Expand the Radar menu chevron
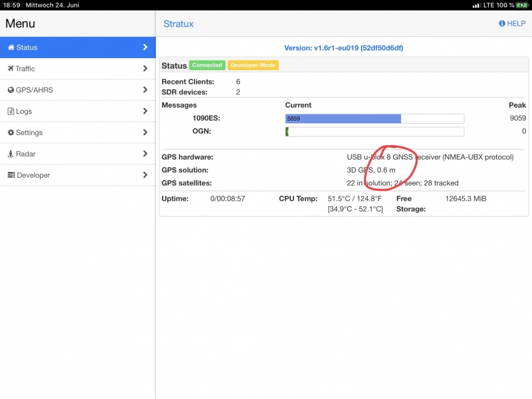Viewport: 532px width, 399px height. tap(145, 154)
